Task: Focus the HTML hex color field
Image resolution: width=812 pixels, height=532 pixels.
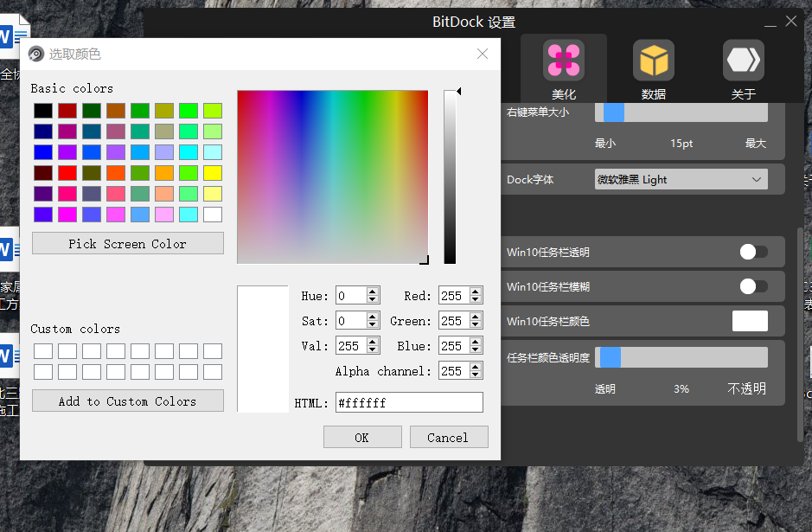Action: pyautogui.click(x=409, y=402)
